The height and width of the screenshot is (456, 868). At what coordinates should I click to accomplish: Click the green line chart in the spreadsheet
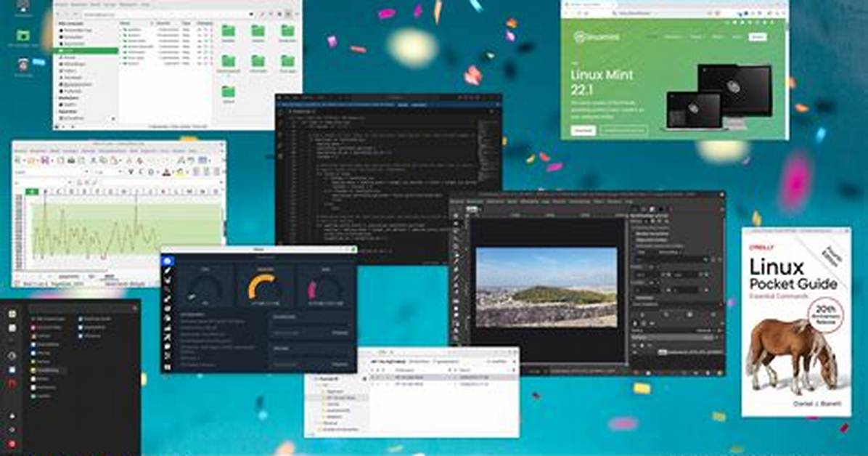126,228
